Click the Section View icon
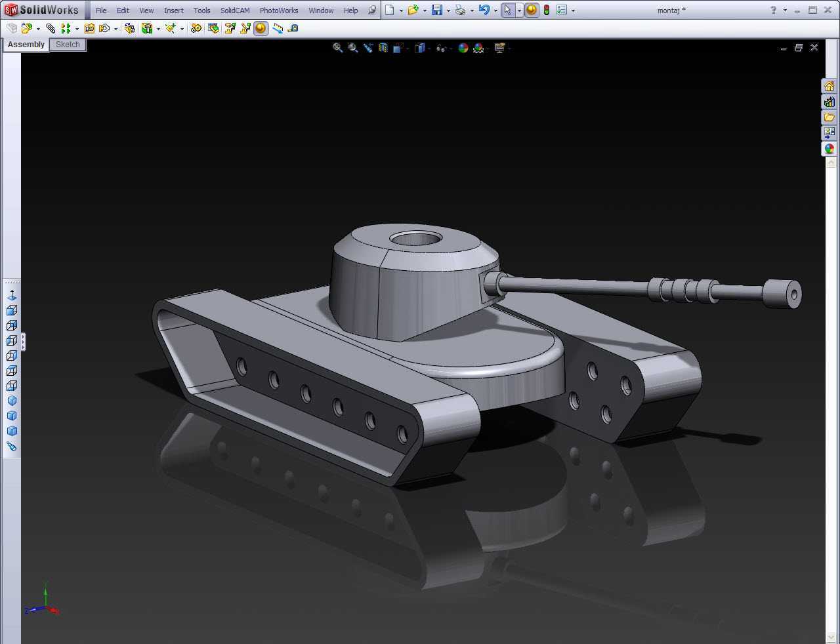 point(383,48)
